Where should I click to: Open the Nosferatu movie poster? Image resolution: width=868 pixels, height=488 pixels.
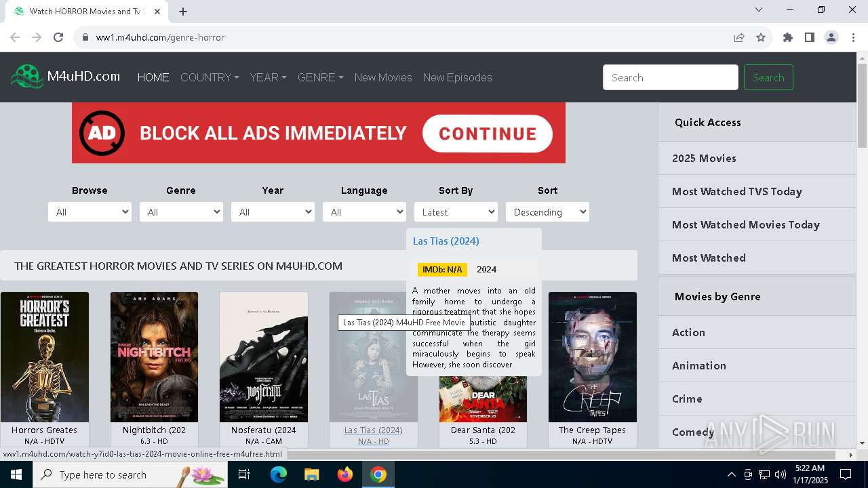(x=264, y=357)
